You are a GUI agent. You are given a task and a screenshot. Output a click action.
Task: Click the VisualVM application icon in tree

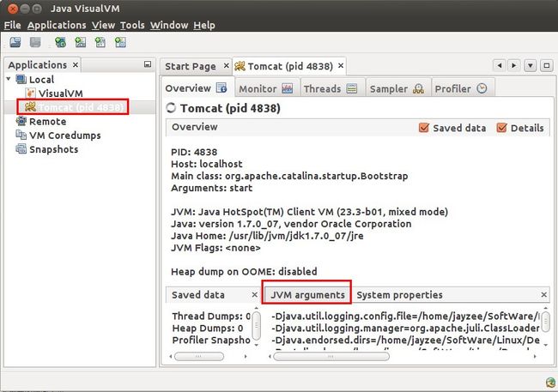(31, 93)
